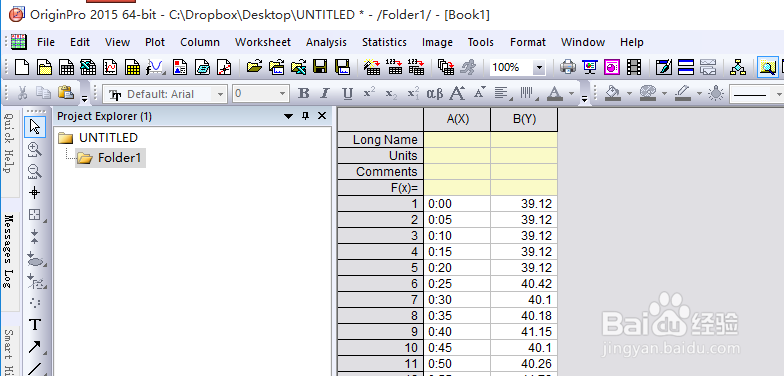The image size is (784, 376).
Task: Open the Palette dropdown arrow
Action: coord(664,94)
